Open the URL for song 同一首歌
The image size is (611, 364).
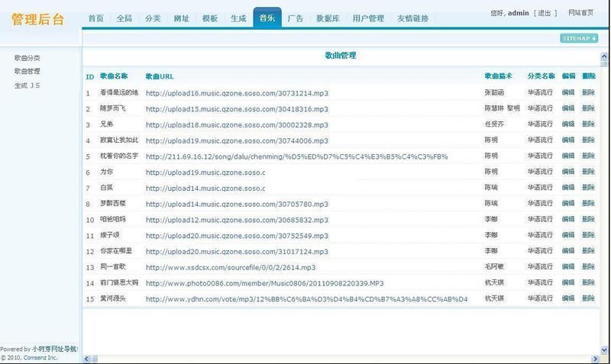[x=230, y=267]
